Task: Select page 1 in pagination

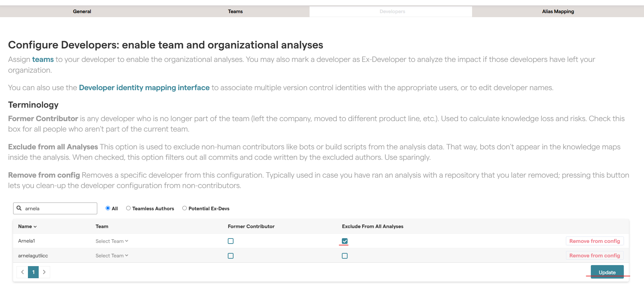Action: (33, 272)
